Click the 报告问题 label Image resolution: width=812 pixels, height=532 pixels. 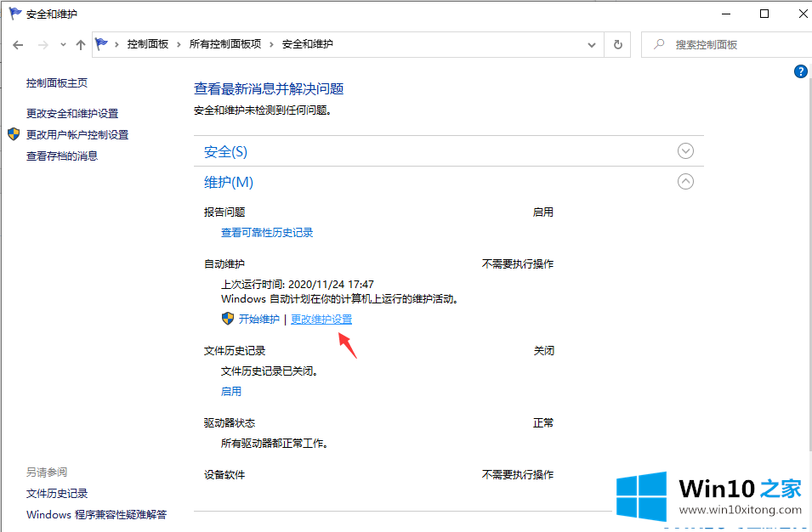(x=224, y=212)
